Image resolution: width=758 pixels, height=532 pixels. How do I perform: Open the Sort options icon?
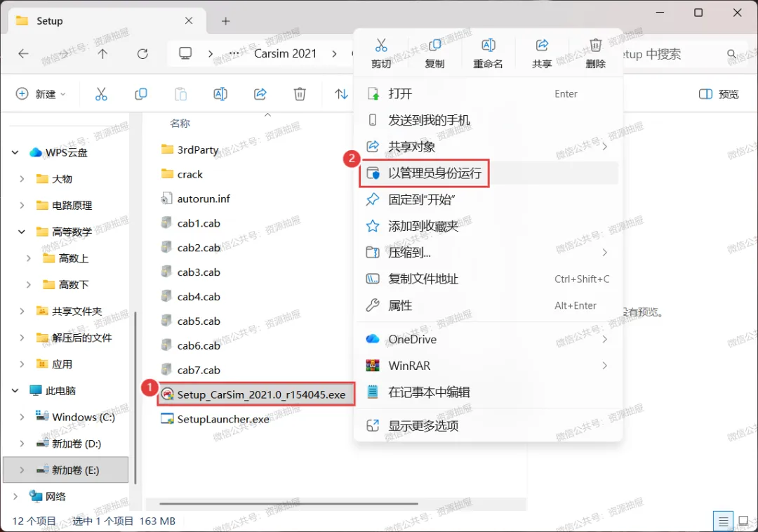[x=341, y=94]
